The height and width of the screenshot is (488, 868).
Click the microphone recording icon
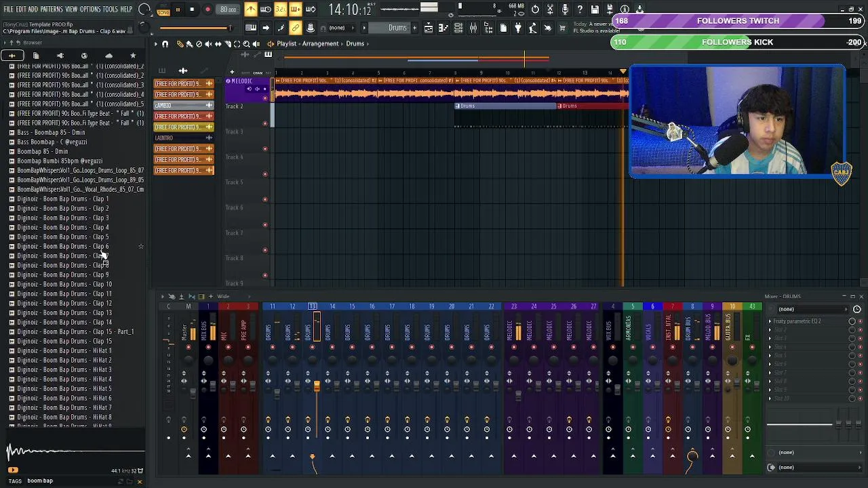[x=565, y=9]
